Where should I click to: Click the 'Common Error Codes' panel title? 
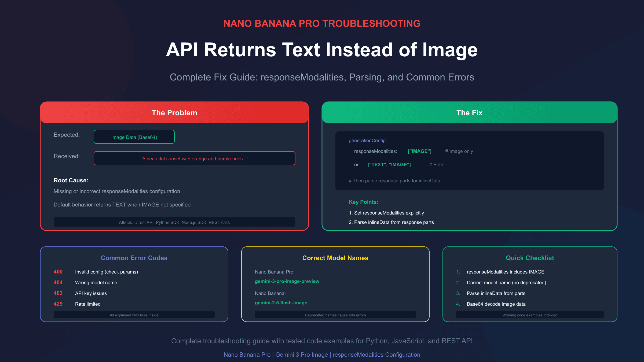(x=134, y=258)
